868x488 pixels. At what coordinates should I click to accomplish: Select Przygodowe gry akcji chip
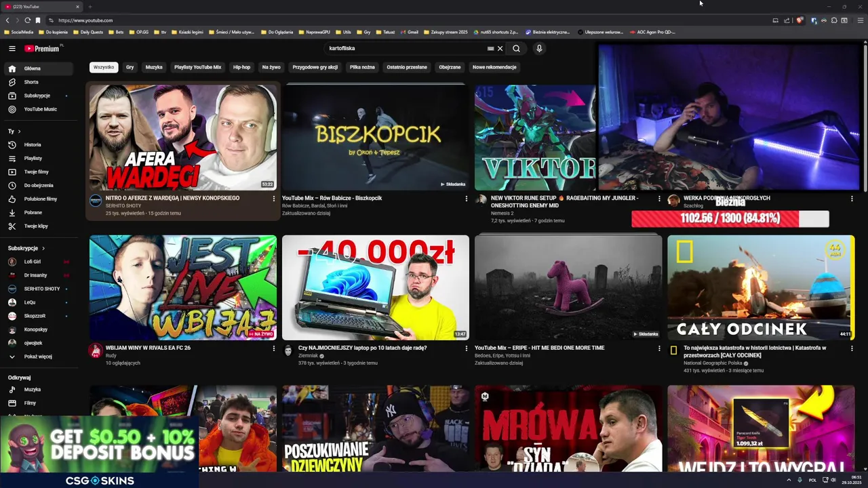[315, 67]
